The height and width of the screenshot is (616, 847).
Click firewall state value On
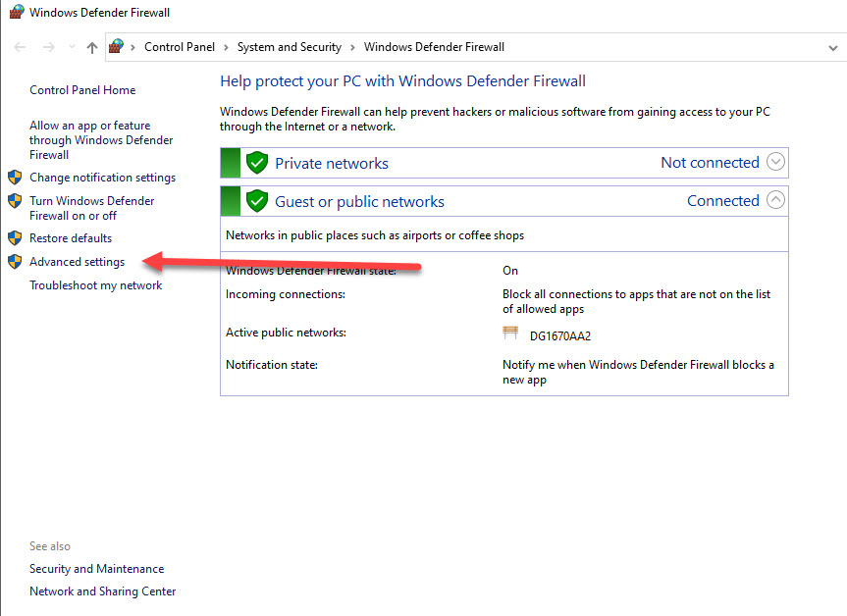(510, 271)
